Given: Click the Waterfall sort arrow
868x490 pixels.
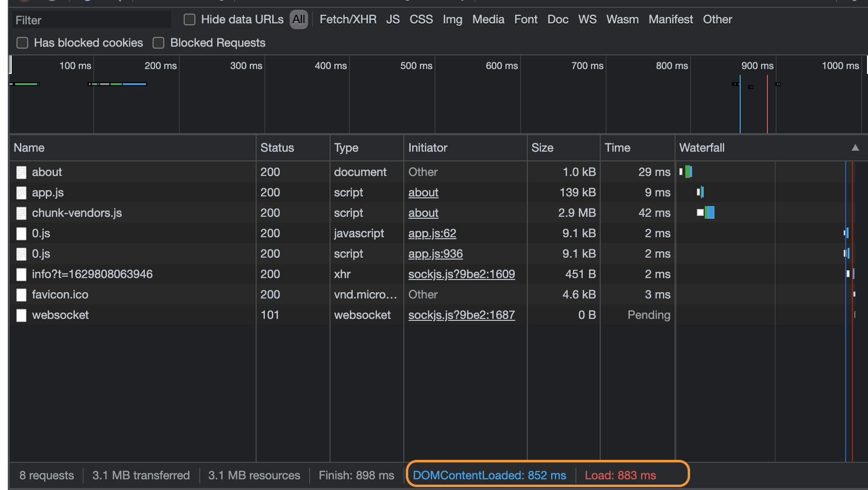Looking at the screenshot, I should point(855,148).
